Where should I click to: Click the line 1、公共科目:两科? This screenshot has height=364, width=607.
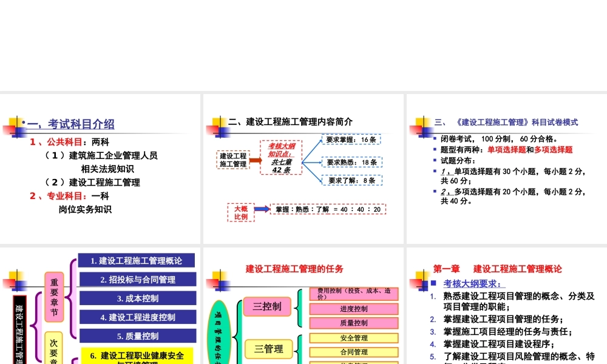(x=69, y=142)
